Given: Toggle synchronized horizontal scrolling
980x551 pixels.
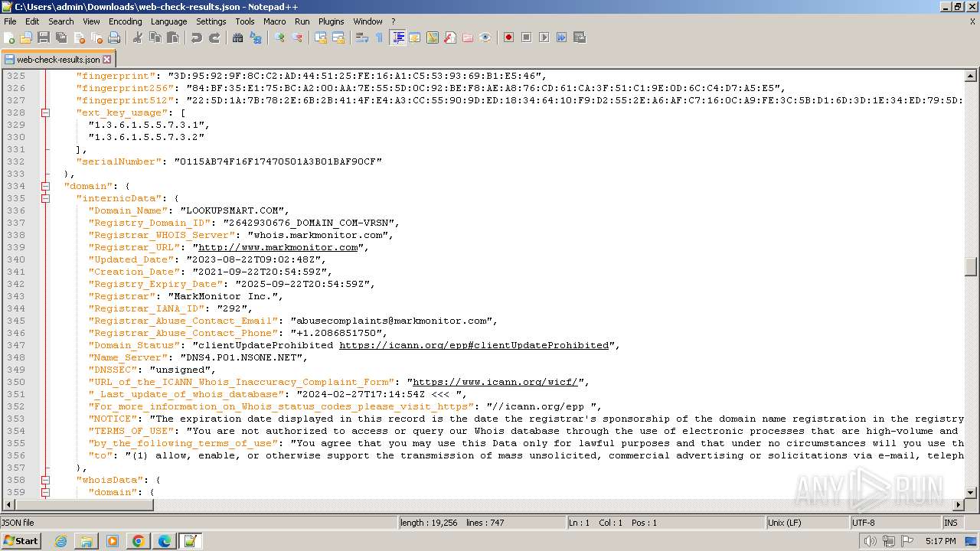Looking at the screenshot, I should pos(338,37).
